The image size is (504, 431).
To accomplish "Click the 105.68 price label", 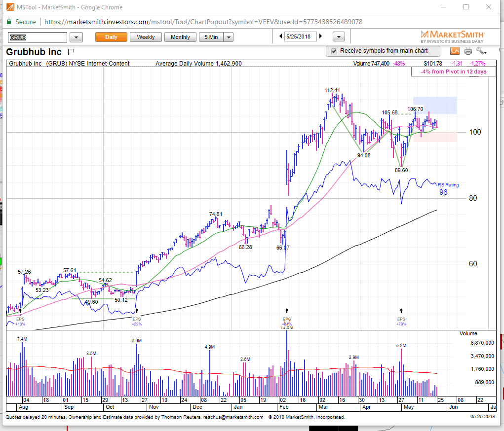I will coord(389,113).
